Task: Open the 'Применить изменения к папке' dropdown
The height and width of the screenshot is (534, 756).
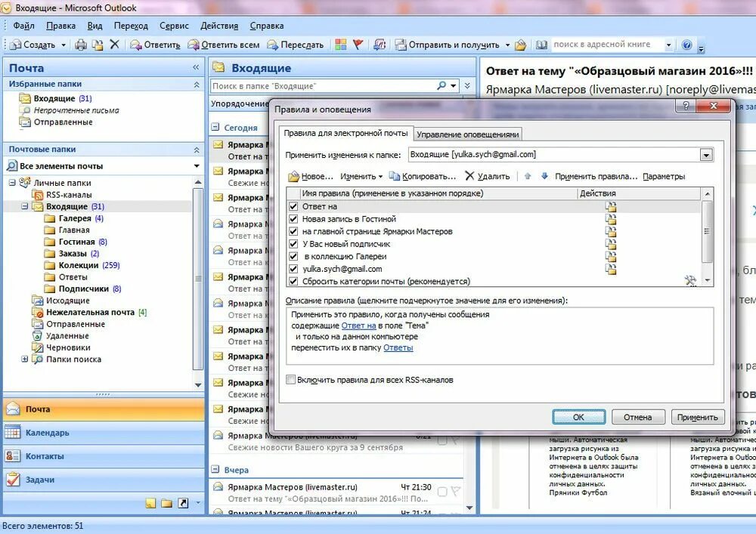Action: [706, 155]
